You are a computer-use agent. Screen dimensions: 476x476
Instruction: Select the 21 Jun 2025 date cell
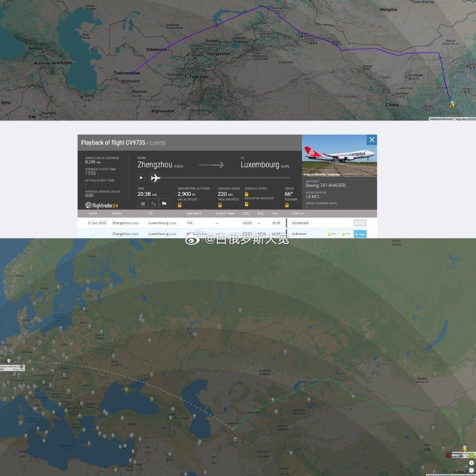tap(97, 223)
